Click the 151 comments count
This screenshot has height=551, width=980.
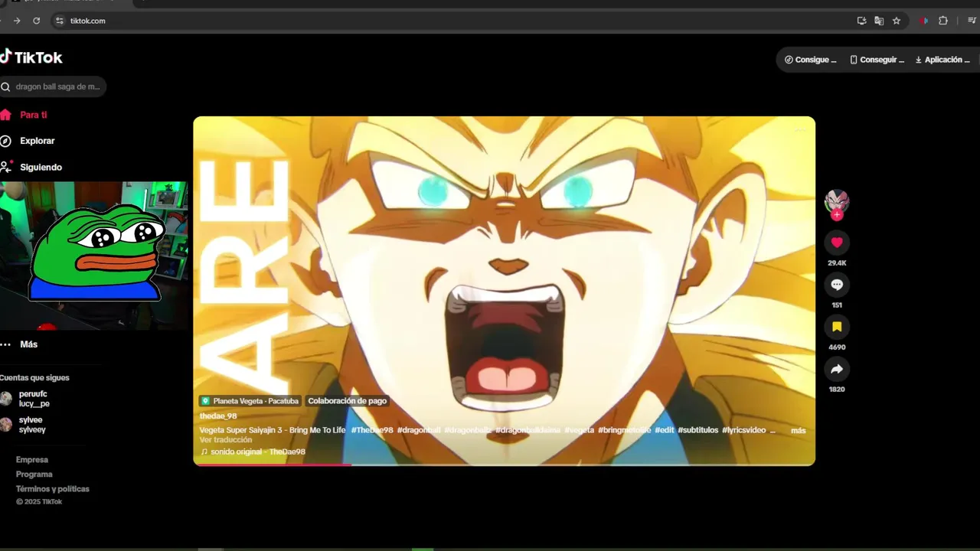pyautogui.click(x=837, y=305)
